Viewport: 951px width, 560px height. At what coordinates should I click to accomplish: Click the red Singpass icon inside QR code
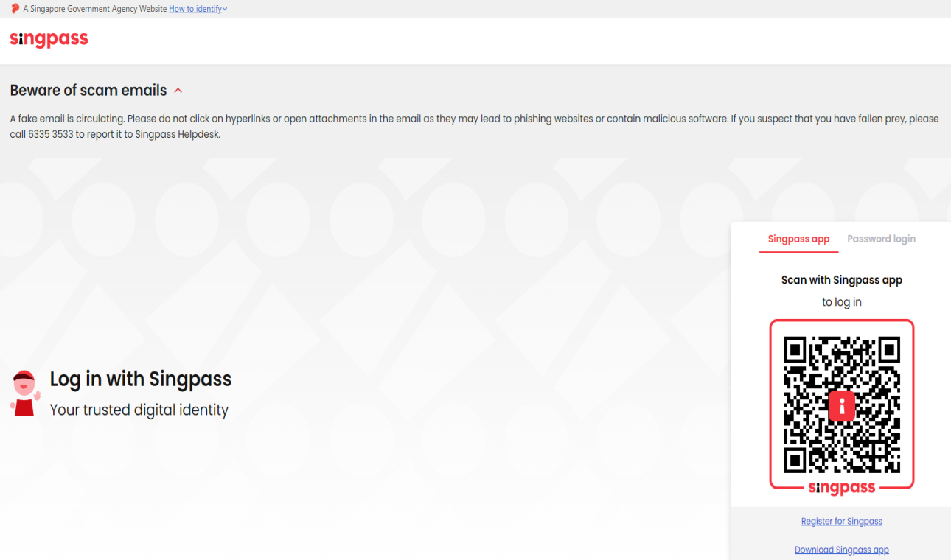coord(842,406)
